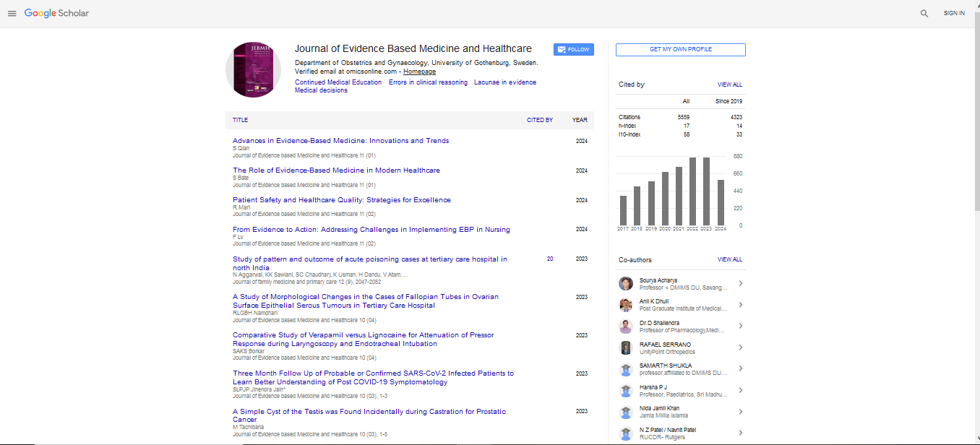
Task: Expand chevron next to N Z Patel
Action: pyautogui.click(x=740, y=433)
